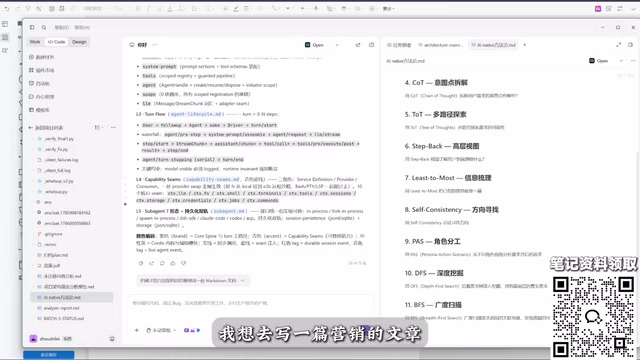This screenshot has width=640, height=360.
Task: Open the subagent.md link
Action: (229, 211)
